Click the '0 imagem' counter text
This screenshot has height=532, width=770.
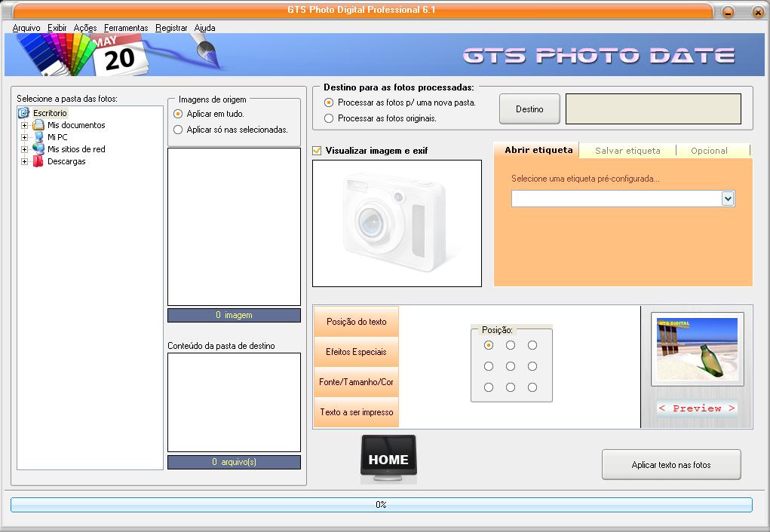point(234,315)
